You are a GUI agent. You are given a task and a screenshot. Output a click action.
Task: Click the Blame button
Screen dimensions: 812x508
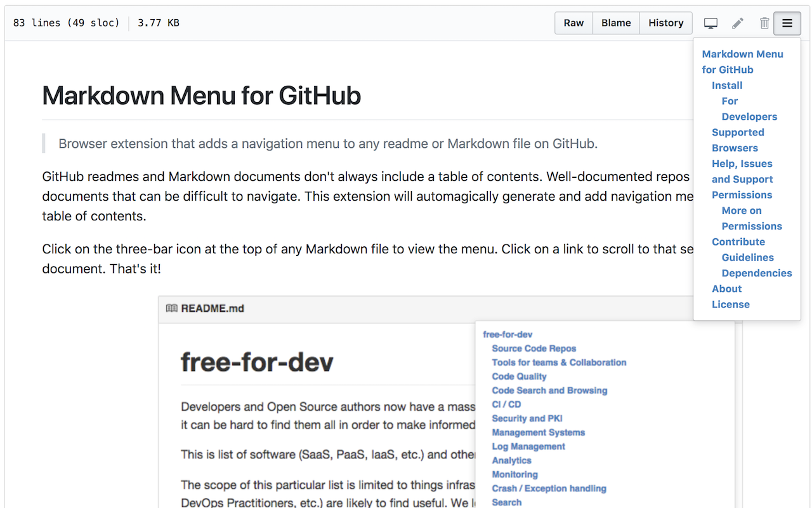pos(616,23)
